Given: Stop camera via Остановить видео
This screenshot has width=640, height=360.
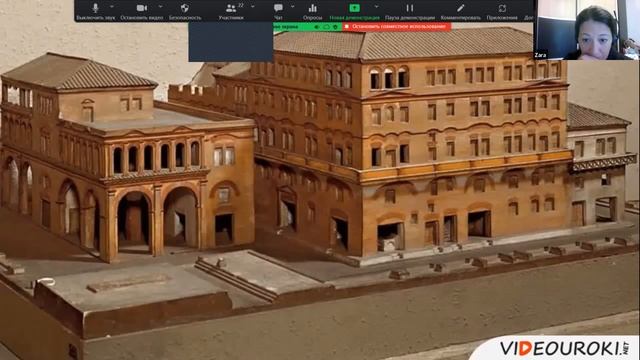Looking at the screenshot, I should (142, 11).
